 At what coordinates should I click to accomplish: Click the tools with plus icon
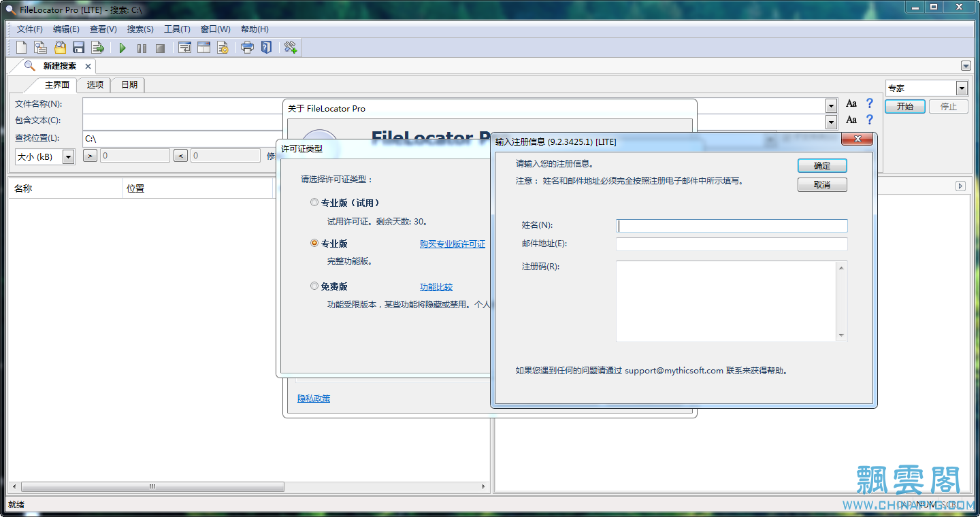(291, 48)
